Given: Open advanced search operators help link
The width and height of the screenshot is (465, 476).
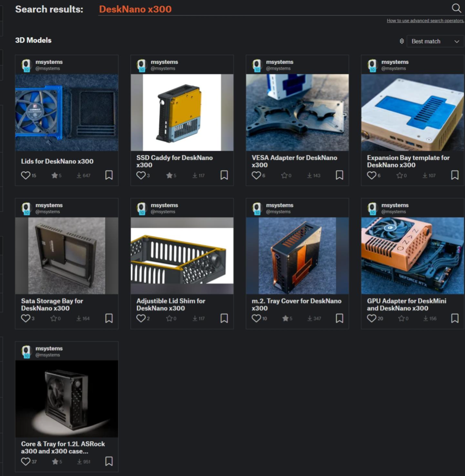Looking at the screenshot, I should click(x=425, y=21).
